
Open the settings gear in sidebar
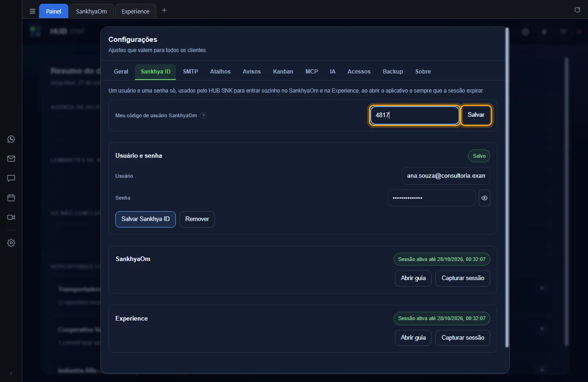[11, 243]
